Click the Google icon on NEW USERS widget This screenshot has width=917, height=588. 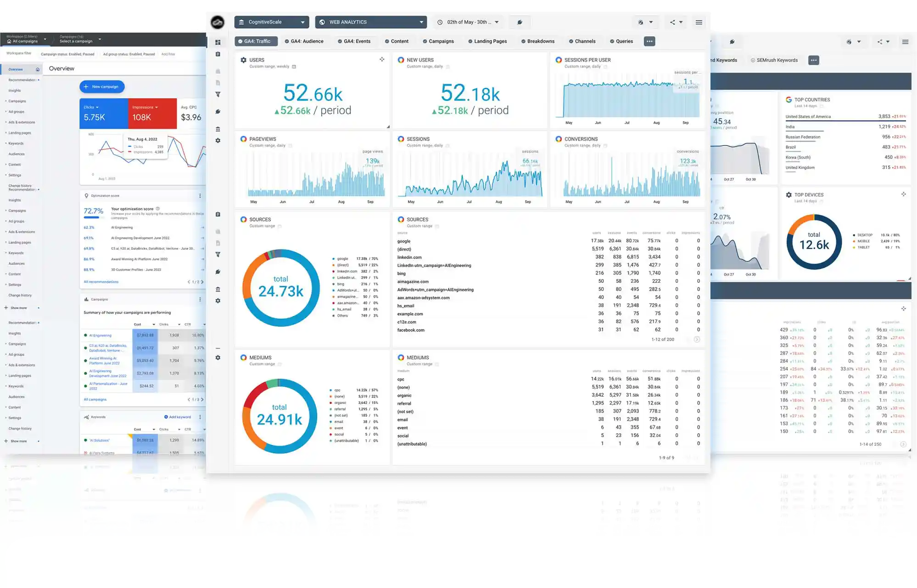click(x=401, y=60)
